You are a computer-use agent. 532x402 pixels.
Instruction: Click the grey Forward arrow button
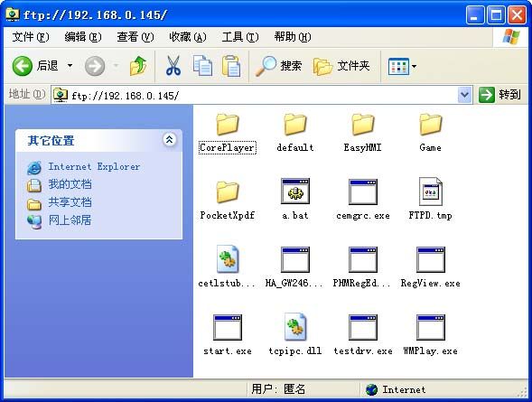point(95,66)
